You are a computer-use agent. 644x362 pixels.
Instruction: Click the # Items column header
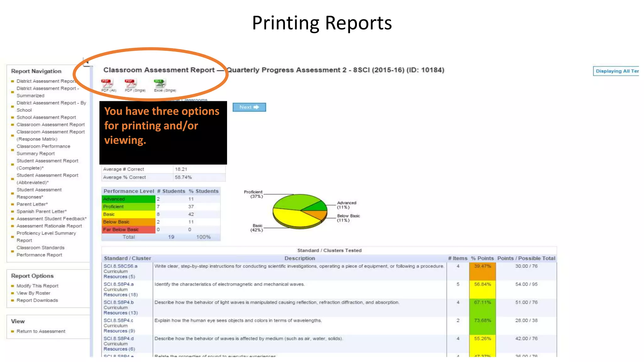(458, 258)
